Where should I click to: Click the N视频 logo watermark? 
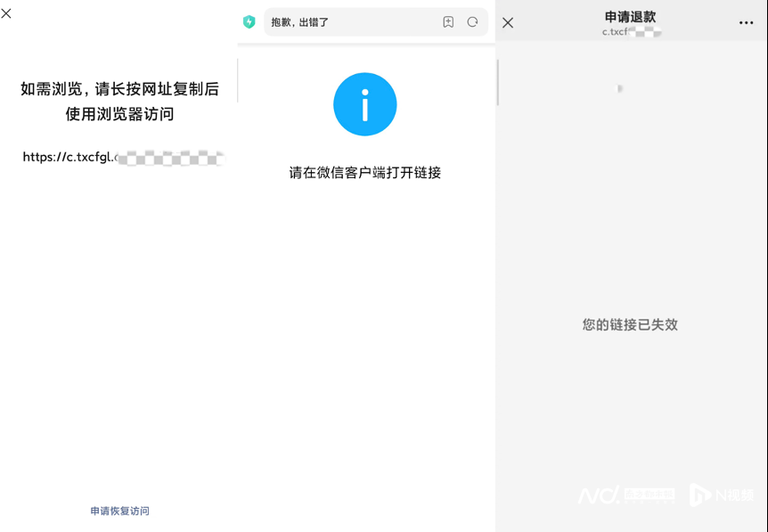pyautogui.click(x=723, y=496)
